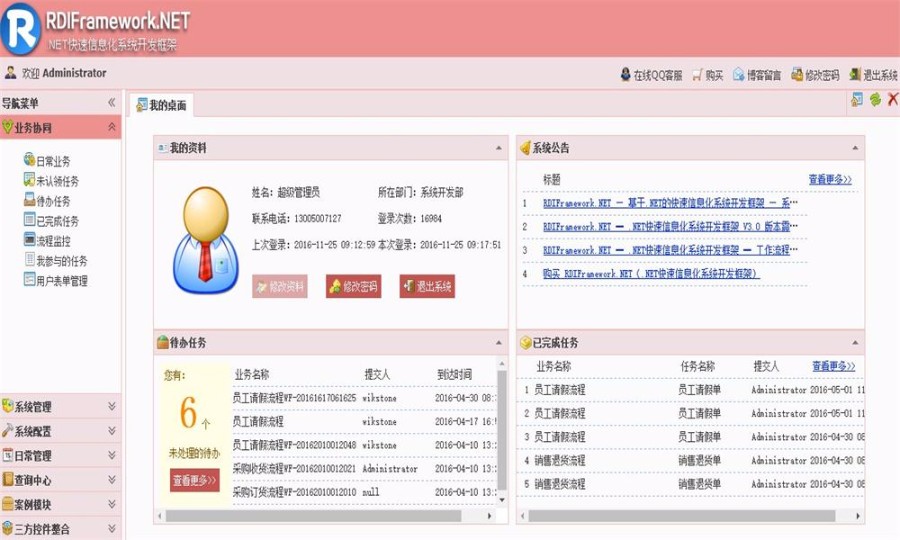The width and height of the screenshot is (900, 540).
Task: Expand the 日常管理 accordion section
Action: tap(112, 455)
